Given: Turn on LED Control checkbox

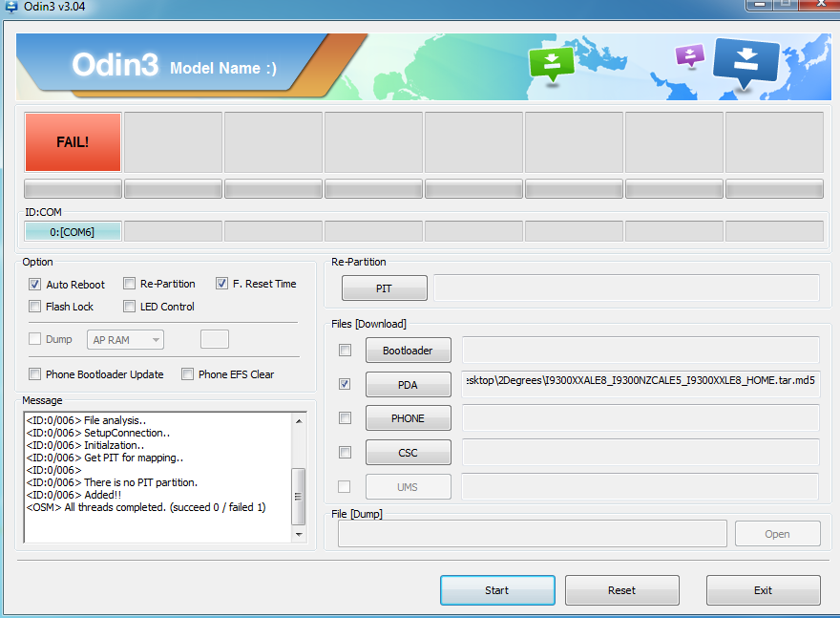Looking at the screenshot, I should point(129,306).
